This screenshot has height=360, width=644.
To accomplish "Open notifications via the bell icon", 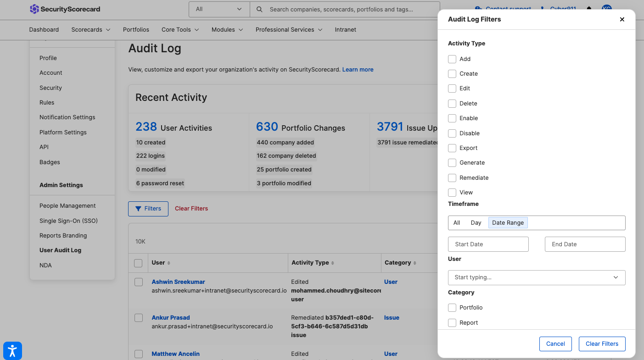I will [588, 8].
